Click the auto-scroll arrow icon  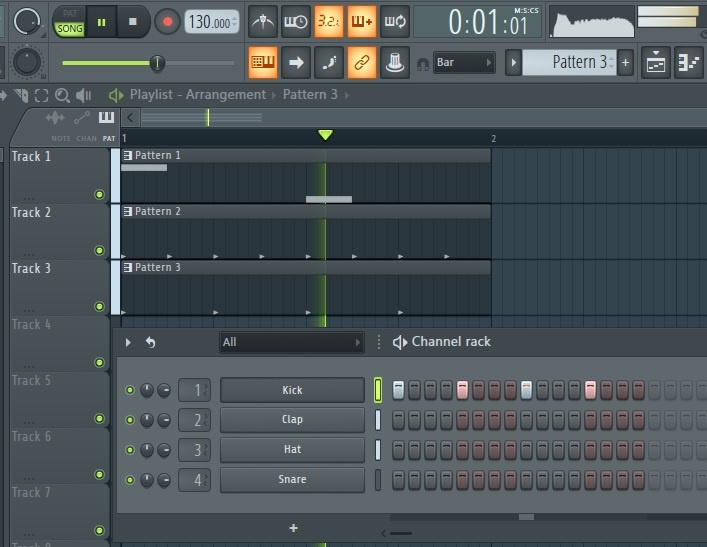296,62
